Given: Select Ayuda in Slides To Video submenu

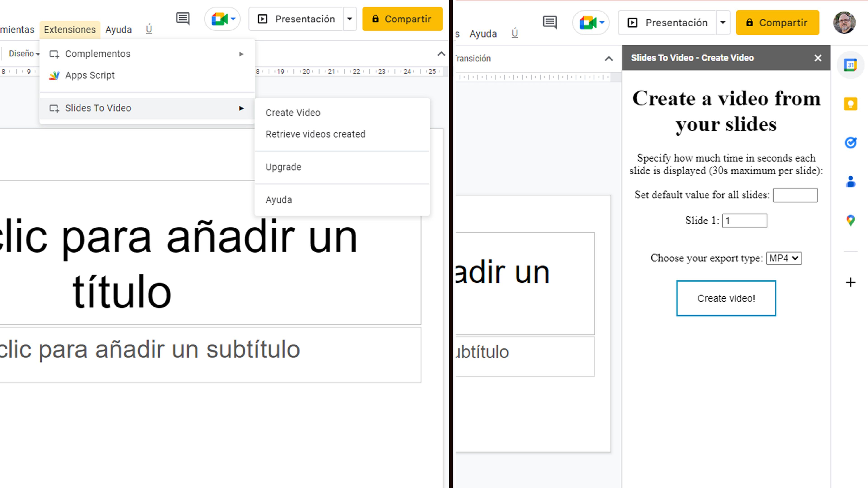Looking at the screenshot, I should coord(342,200).
